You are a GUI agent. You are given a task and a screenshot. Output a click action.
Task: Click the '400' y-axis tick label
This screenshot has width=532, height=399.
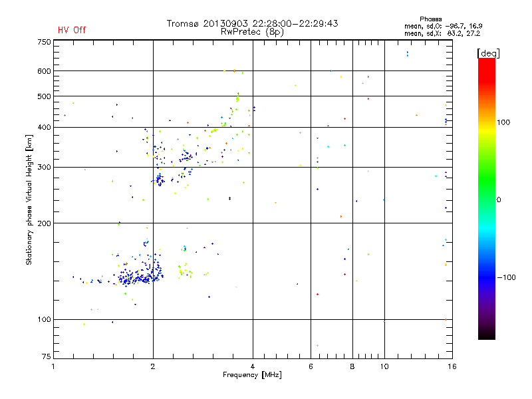(45, 127)
